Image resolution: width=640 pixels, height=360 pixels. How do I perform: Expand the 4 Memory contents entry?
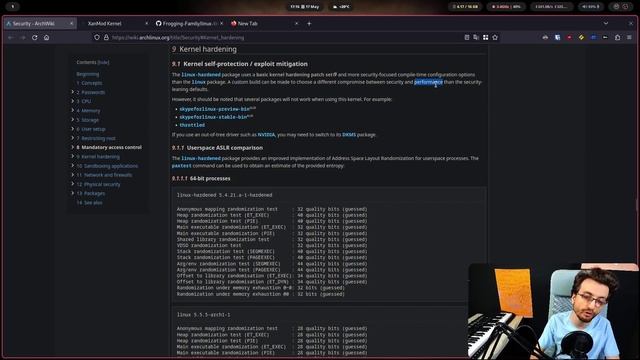73,111
